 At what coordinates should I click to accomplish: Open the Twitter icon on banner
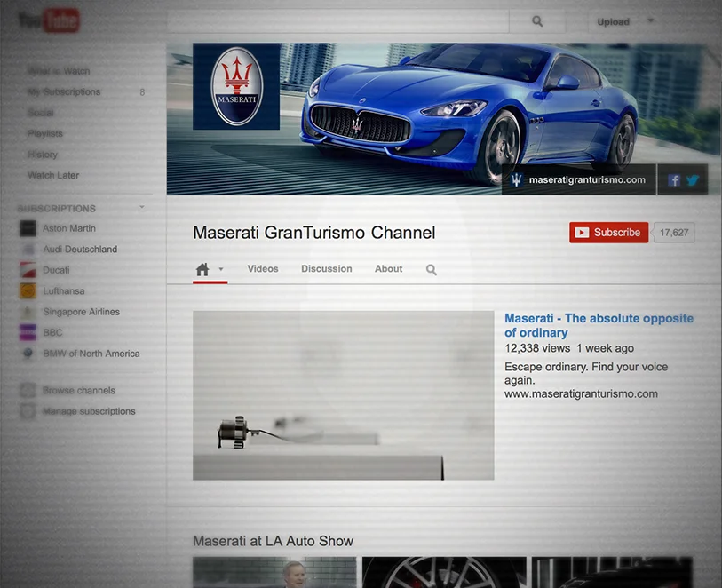(693, 180)
